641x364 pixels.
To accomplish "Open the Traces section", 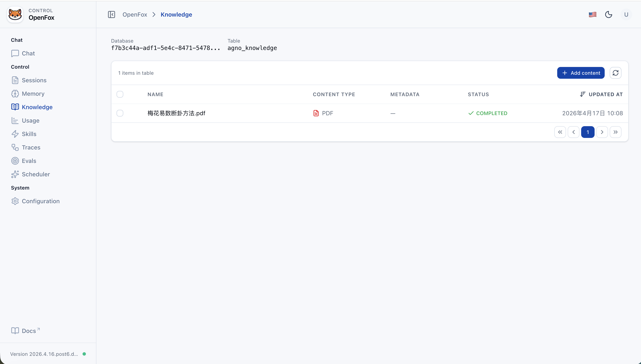I will tap(31, 147).
